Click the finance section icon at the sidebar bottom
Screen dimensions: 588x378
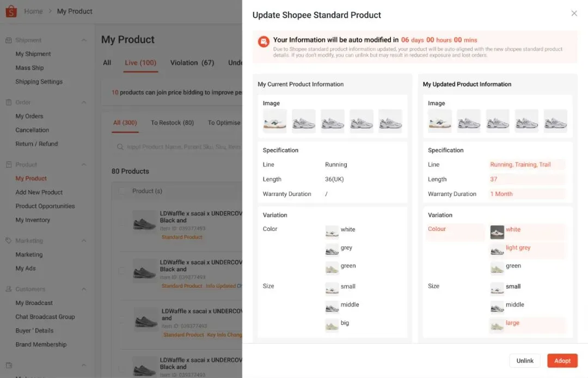[8, 365]
